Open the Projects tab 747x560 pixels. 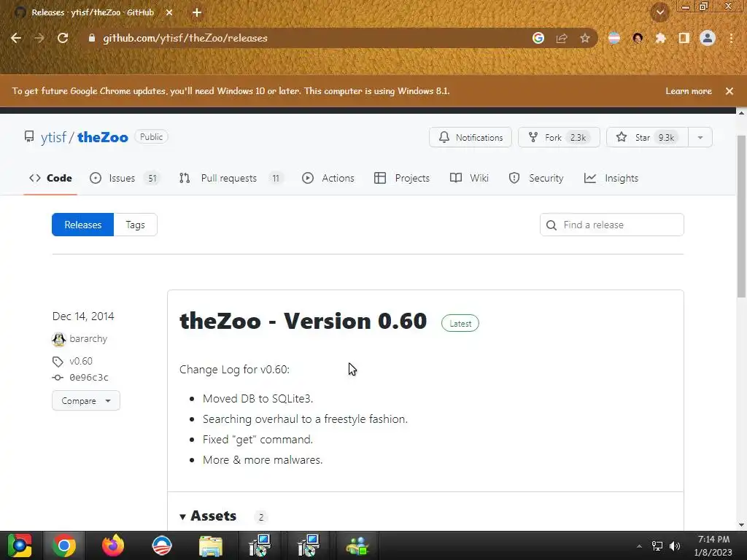402,178
